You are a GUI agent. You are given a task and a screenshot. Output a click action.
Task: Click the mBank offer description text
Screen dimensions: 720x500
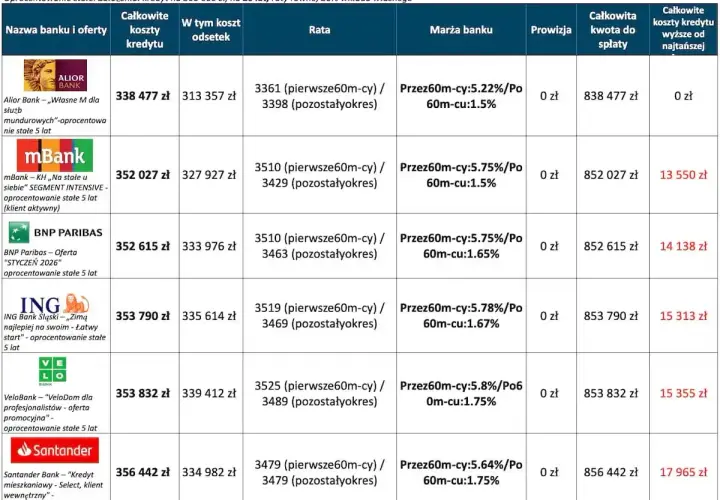(x=56, y=192)
